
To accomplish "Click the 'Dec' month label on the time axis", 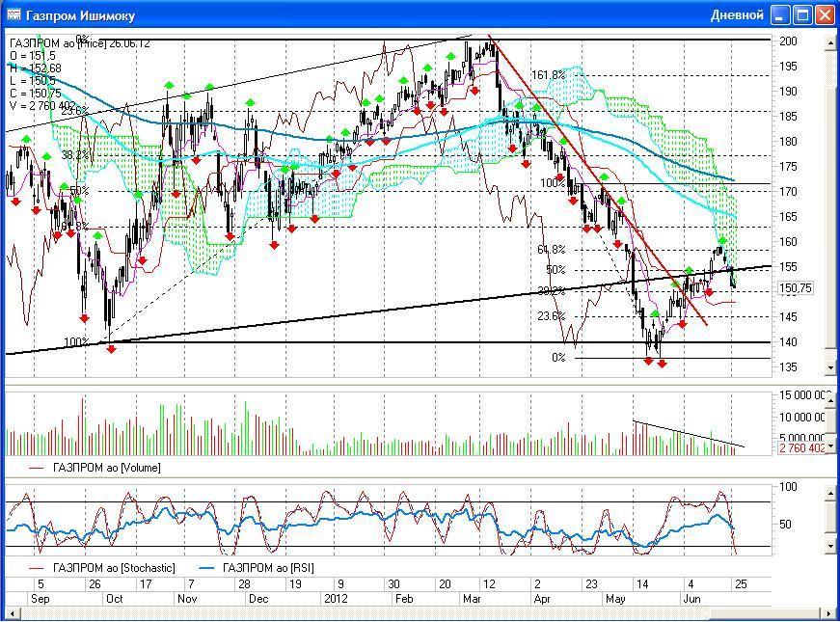I will coord(258,599).
